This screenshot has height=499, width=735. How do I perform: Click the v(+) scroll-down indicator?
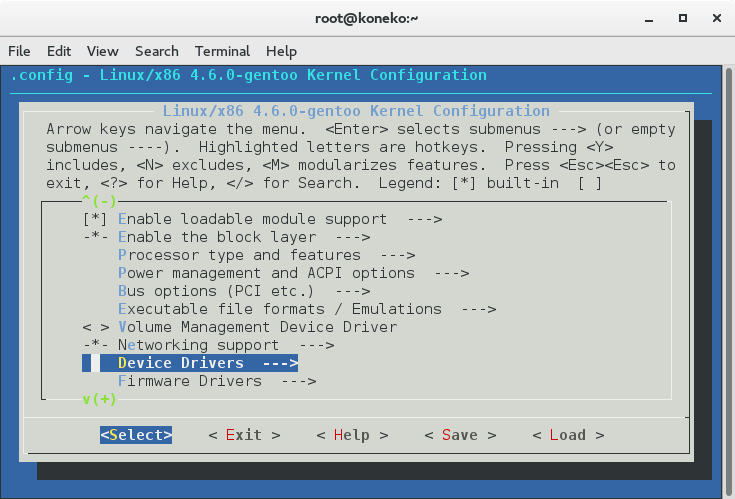pos(99,399)
